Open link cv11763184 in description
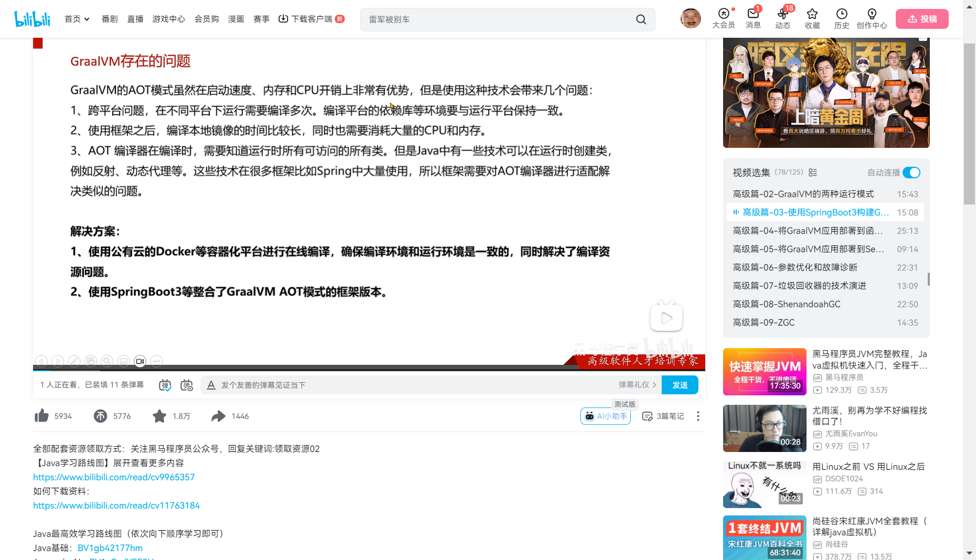This screenshot has width=976, height=560. [x=116, y=505]
